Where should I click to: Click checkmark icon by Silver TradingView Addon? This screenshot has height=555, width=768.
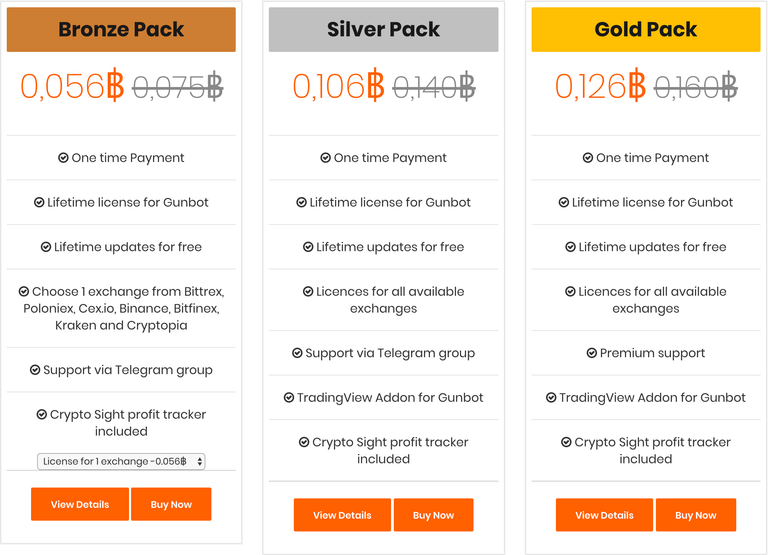coord(289,398)
